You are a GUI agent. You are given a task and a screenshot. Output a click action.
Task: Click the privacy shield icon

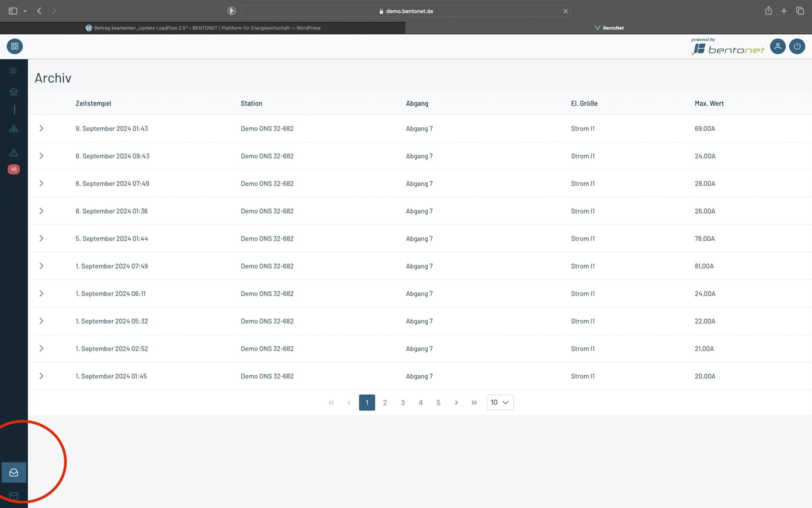(232, 11)
